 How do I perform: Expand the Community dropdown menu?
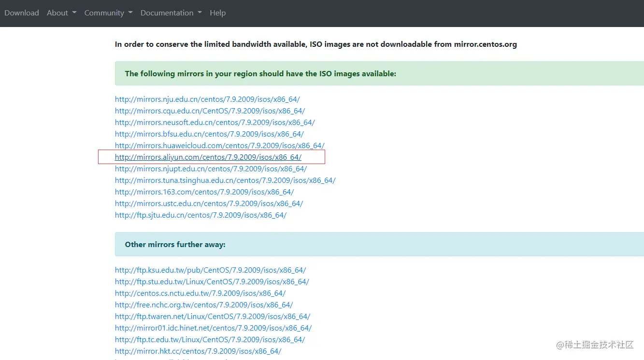(x=108, y=13)
